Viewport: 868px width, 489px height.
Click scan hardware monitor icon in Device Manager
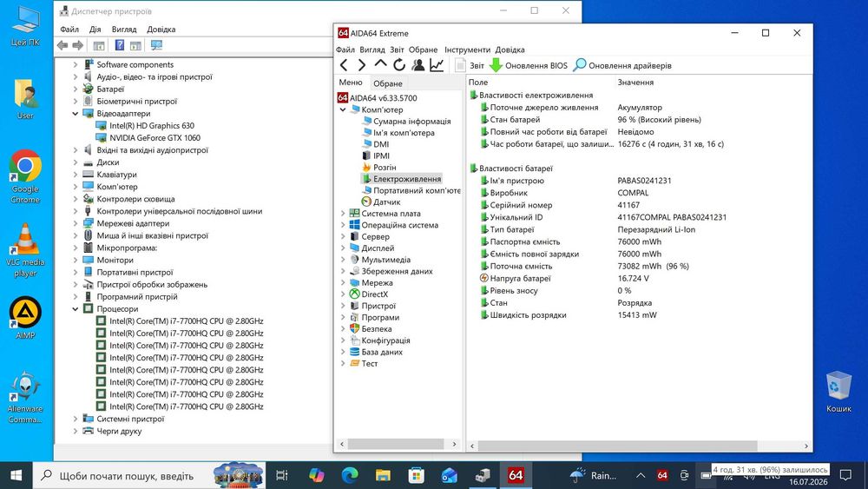[x=156, y=45]
